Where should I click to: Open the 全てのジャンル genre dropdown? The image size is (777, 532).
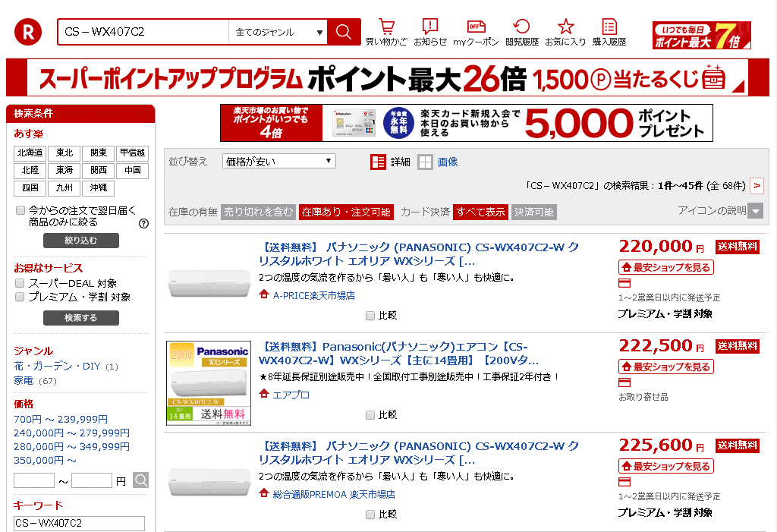[278, 32]
